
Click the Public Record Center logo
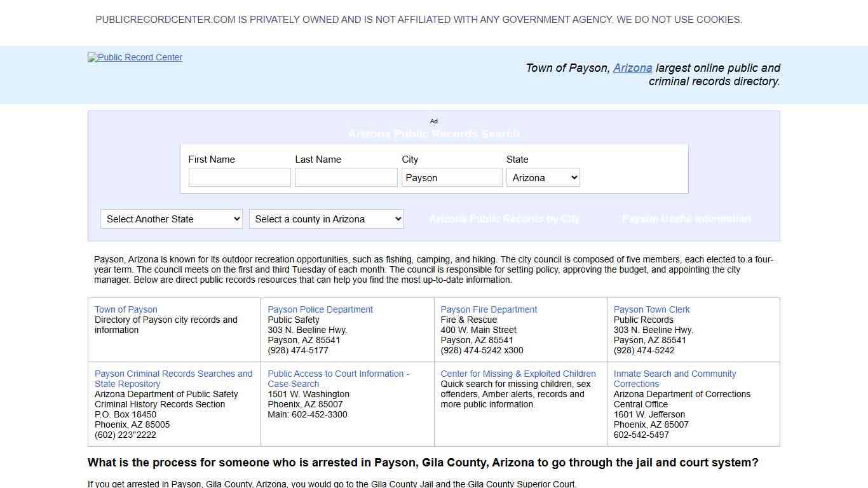click(x=135, y=57)
